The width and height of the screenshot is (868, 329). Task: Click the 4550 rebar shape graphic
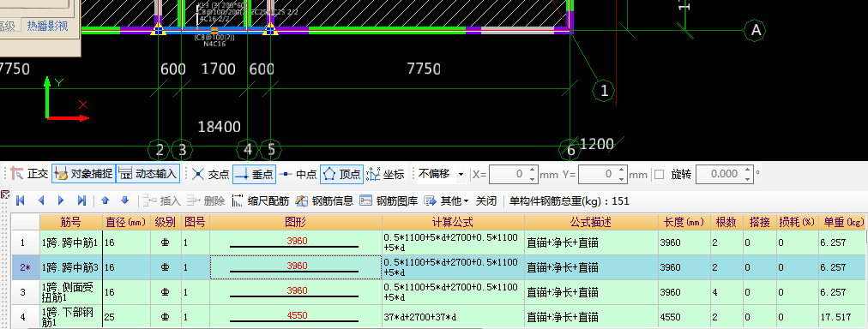(x=296, y=317)
